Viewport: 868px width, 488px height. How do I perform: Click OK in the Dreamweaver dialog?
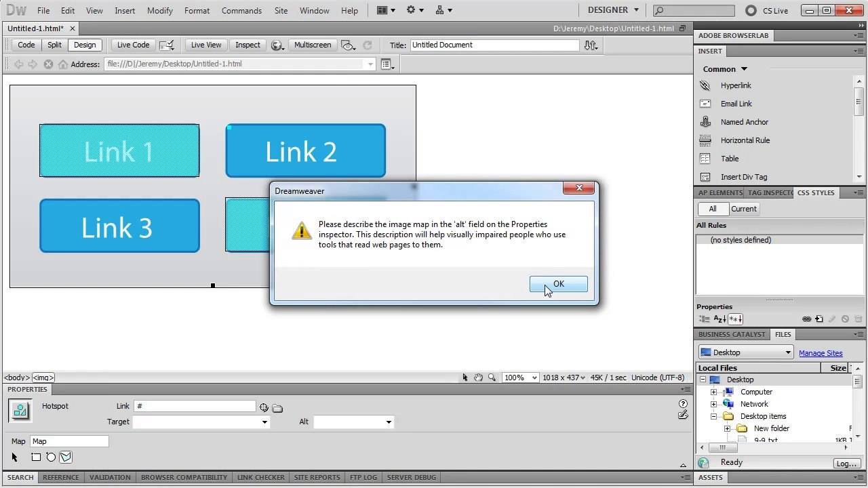tap(558, 284)
